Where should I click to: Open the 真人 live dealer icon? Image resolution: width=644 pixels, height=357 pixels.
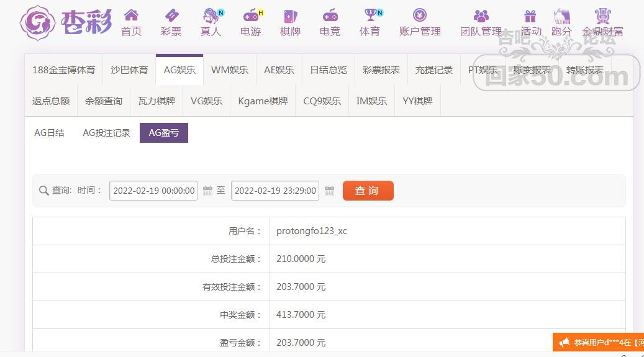[211, 16]
